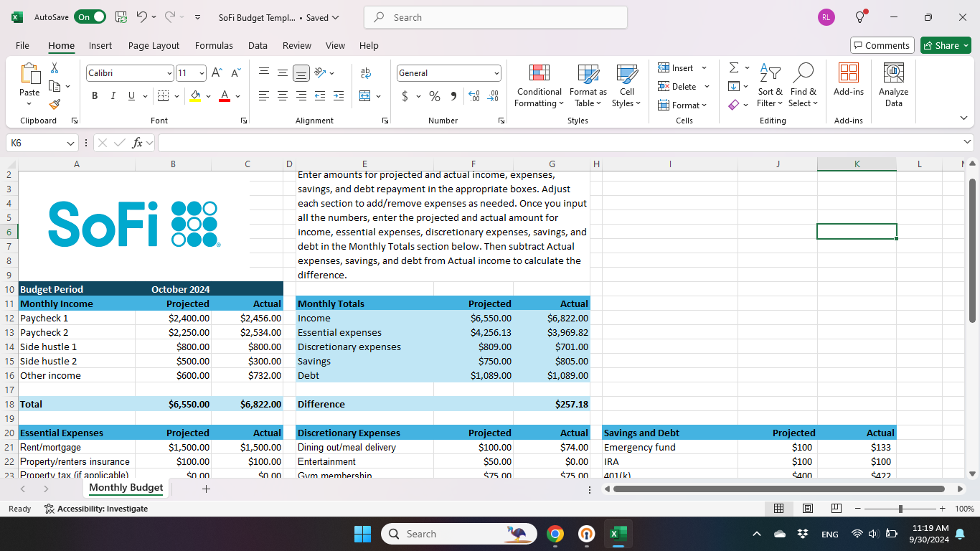This screenshot has width=980, height=551.
Task: Switch to the Formulas ribbon tab
Action: point(214,45)
